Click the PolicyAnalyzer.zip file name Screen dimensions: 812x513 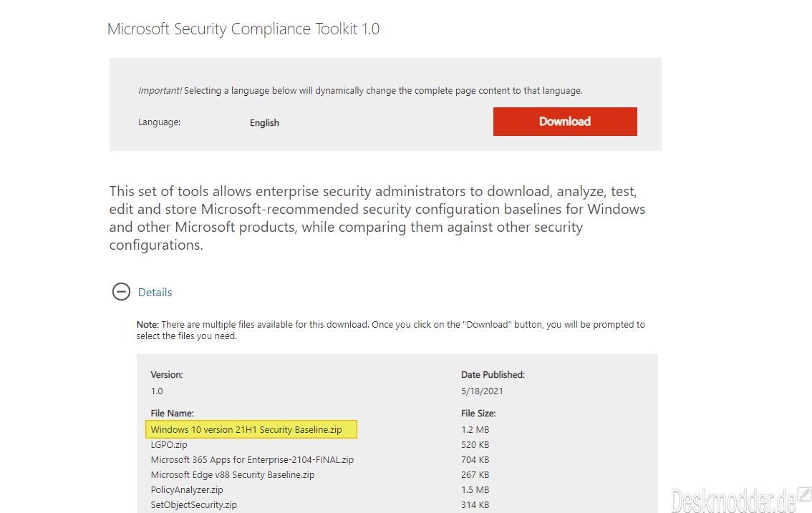click(x=187, y=489)
